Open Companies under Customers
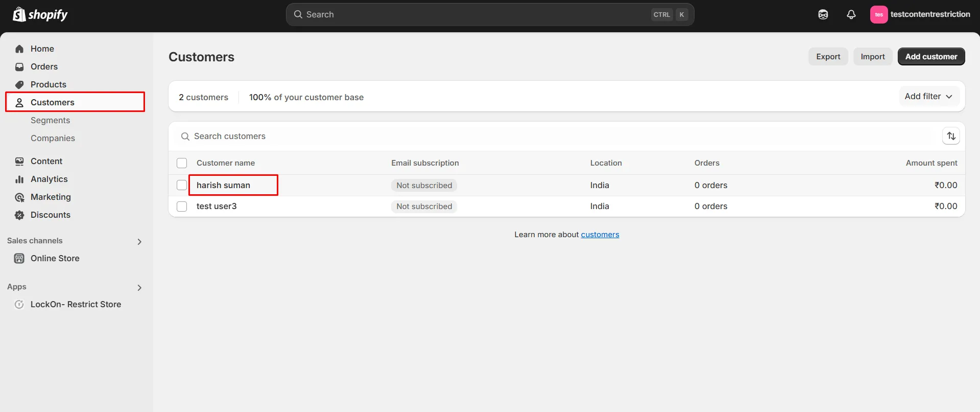980x412 pixels. [x=53, y=138]
